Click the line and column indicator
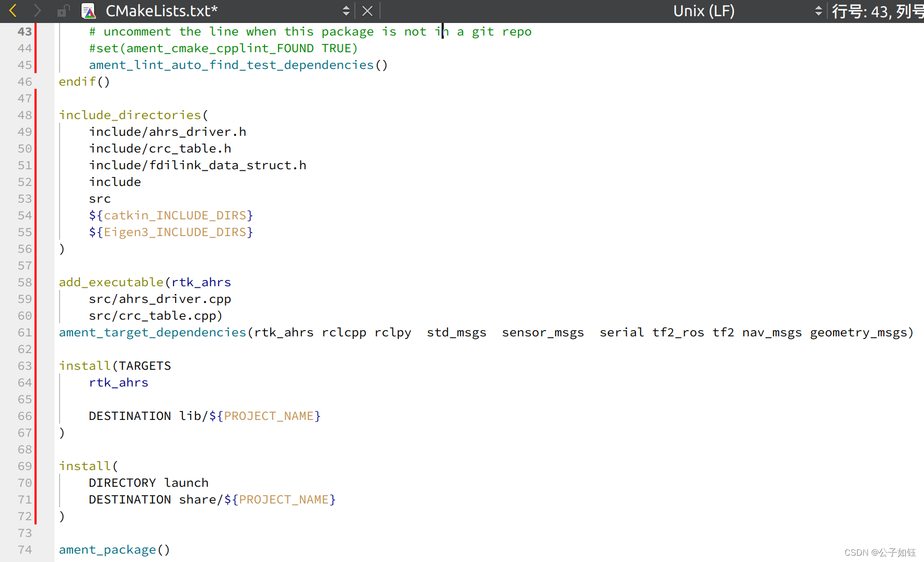The height and width of the screenshot is (562, 924). [878, 11]
